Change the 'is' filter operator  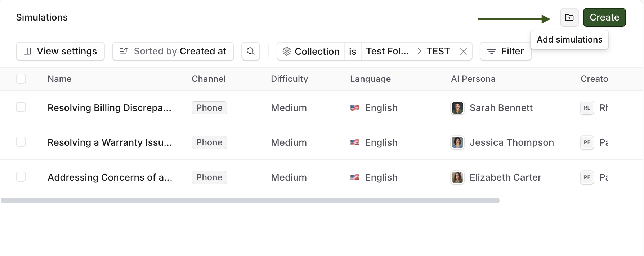(x=353, y=51)
